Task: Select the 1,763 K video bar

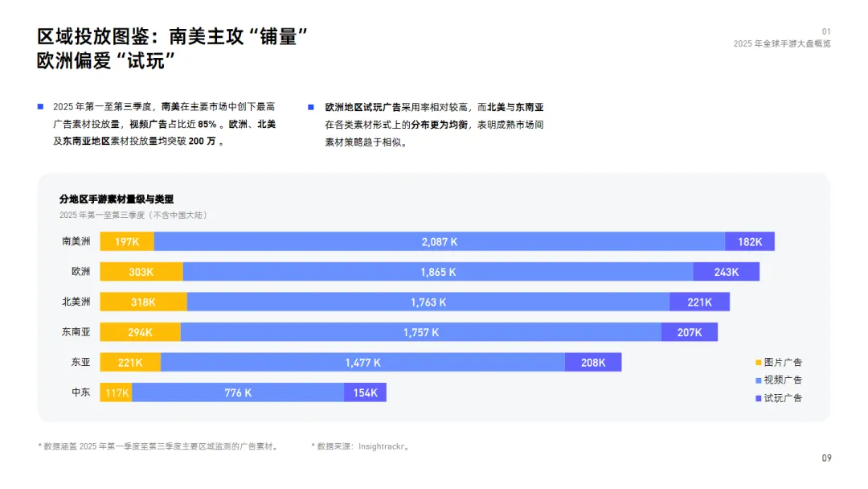Action: pyautogui.click(x=428, y=302)
